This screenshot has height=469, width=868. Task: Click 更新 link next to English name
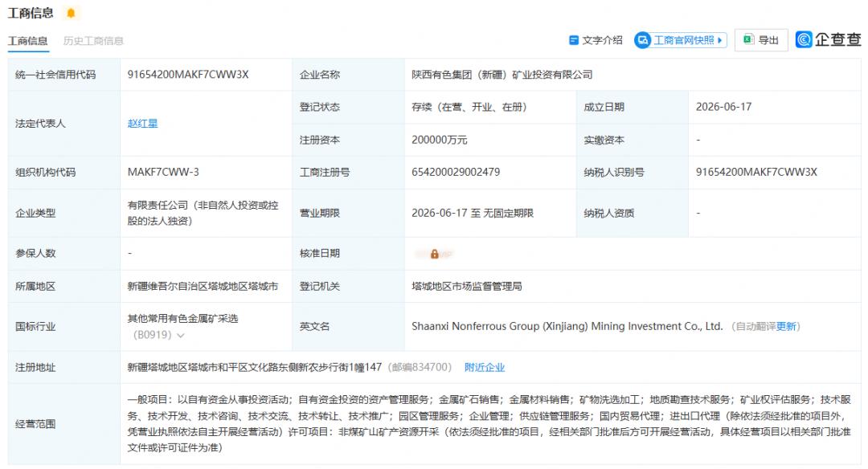tap(786, 326)
